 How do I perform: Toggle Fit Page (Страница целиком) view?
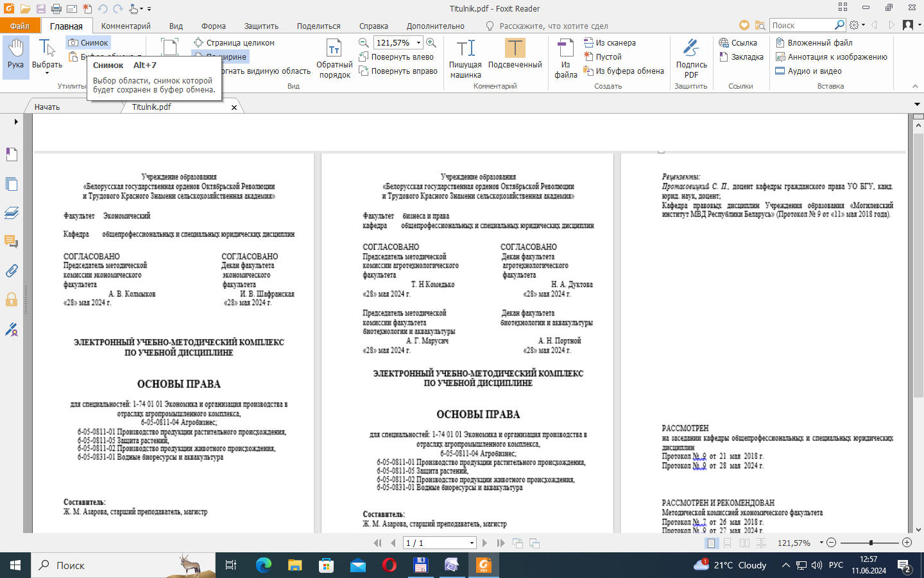[234, 42]
